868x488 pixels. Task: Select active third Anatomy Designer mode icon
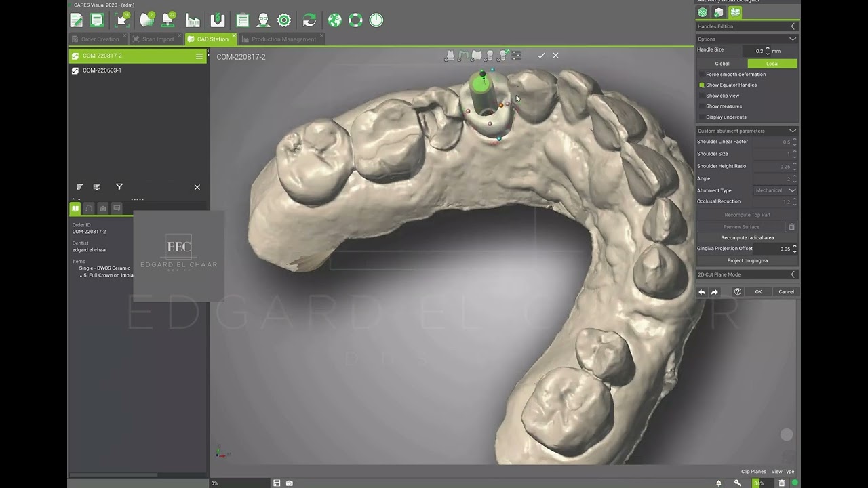point(734,12)
